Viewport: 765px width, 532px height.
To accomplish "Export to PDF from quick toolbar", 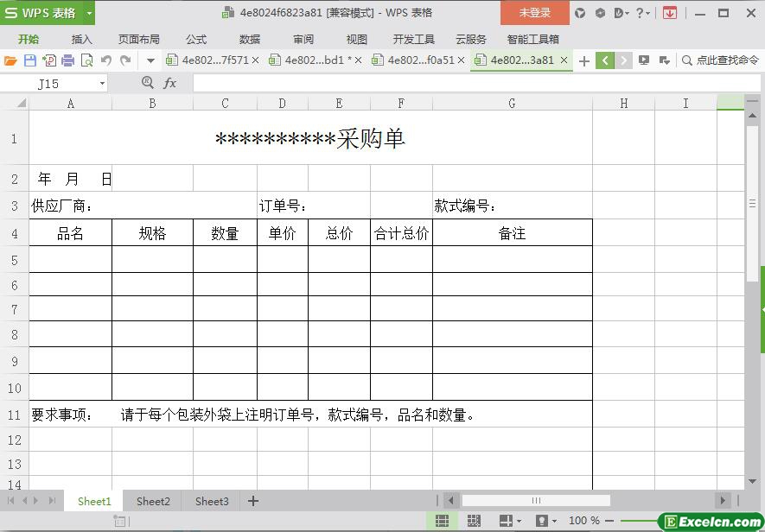I will [48, 60].
